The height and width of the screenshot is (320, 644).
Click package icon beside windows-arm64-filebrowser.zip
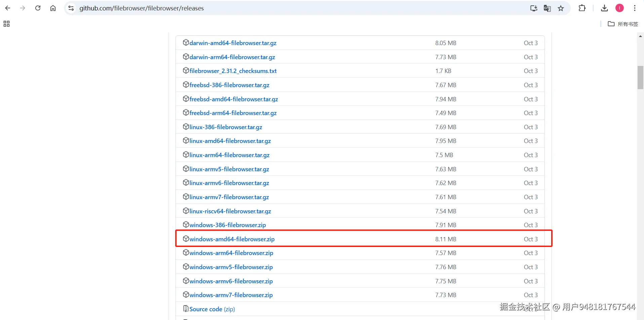(x=186, y=252)
